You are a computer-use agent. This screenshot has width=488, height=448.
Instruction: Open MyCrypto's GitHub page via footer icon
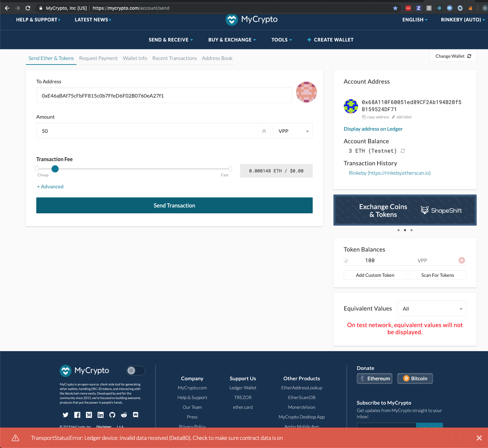(x=112, y=415)
